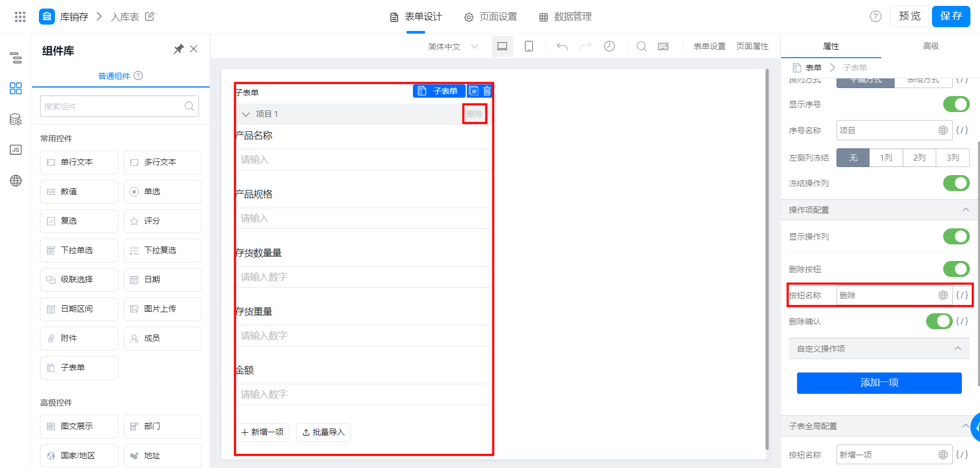Open 页面属性 in the toolbar
This screenshot has width=980, height=468.
(x=752, y=46)
